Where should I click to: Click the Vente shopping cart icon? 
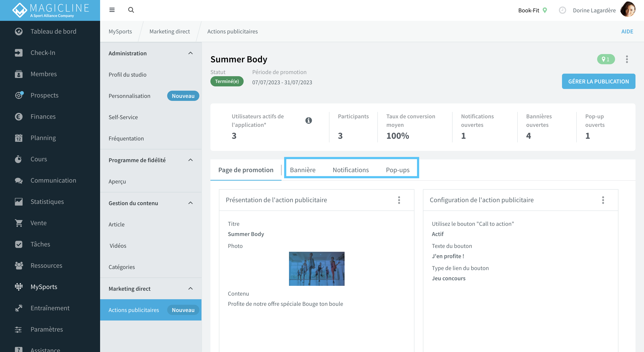pos(19,223)
